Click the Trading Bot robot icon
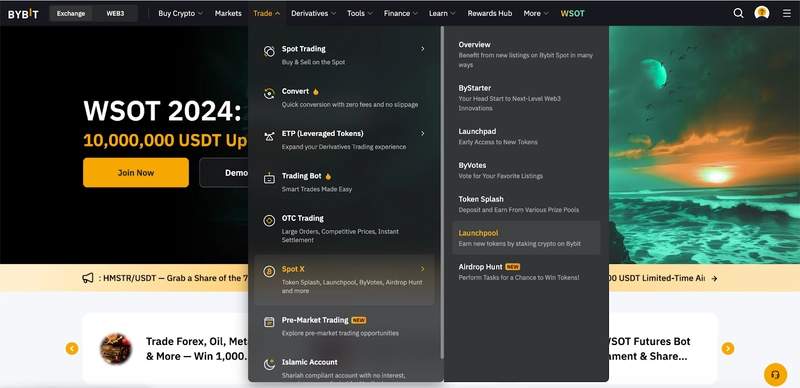The height and width of the screenshot is (388, 800). pyautogui.click(x=269, y=178)
